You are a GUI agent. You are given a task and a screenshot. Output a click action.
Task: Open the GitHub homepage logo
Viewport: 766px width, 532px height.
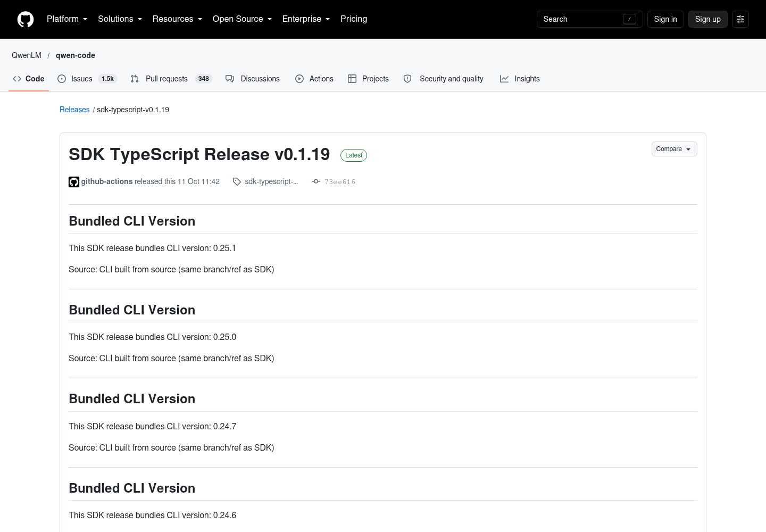(26, 19)
